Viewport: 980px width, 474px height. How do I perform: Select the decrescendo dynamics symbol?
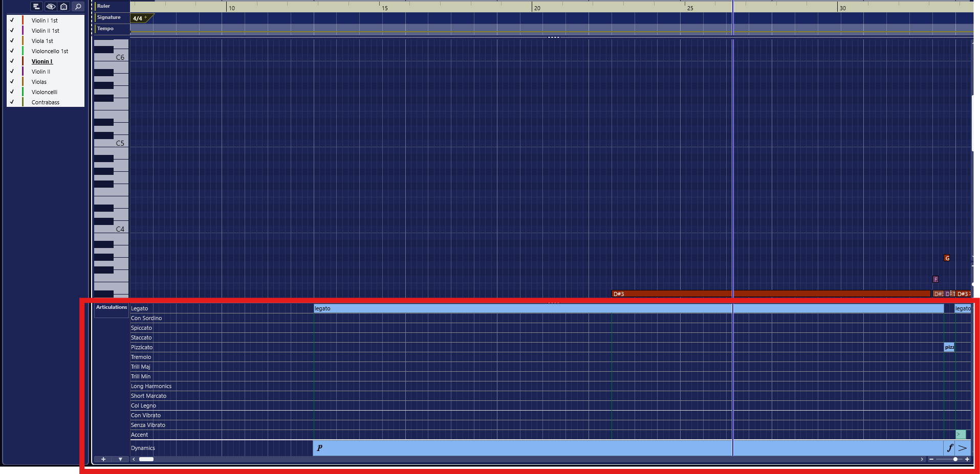pos(963,448)
